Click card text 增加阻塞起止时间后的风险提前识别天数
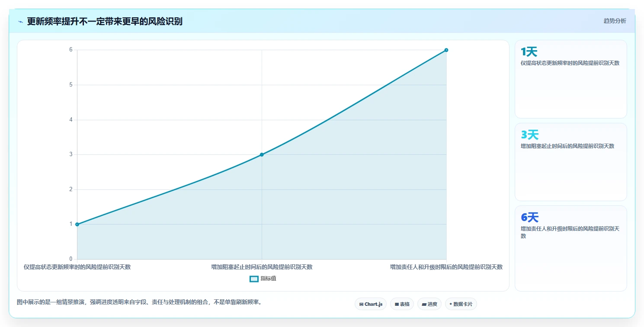This screenshot has height=327, width=644. 567,146
